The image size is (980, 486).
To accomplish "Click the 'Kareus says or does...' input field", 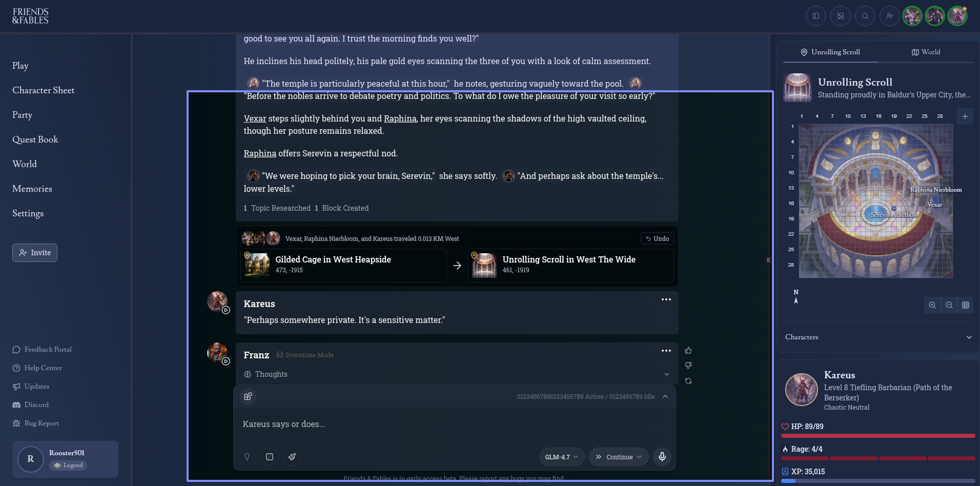I will tap(454, 424).
